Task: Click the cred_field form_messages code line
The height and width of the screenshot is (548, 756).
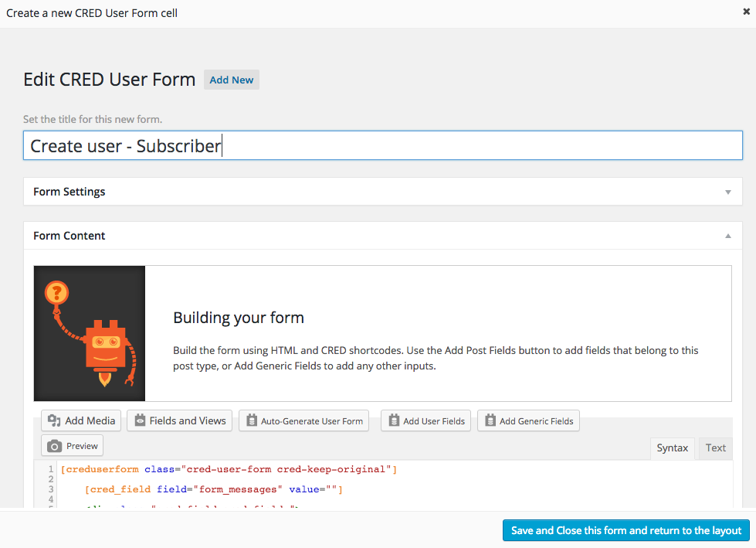Action: 214,489
